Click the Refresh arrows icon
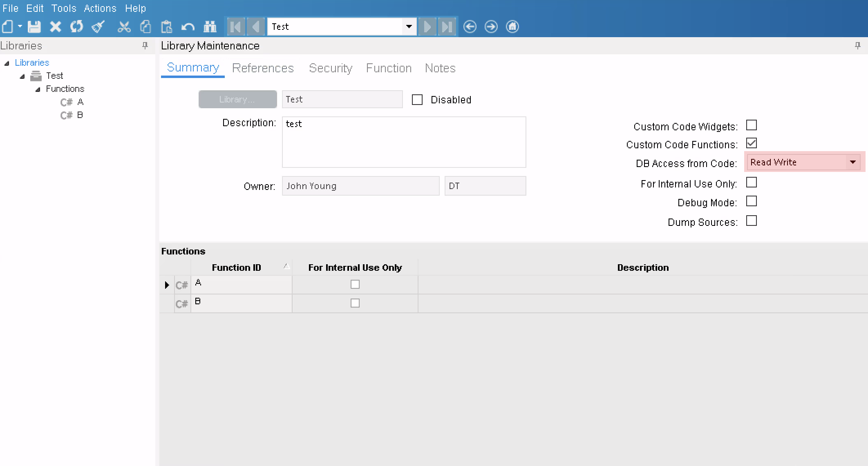This screenshot has height=466, width=868. click(76, 27)
